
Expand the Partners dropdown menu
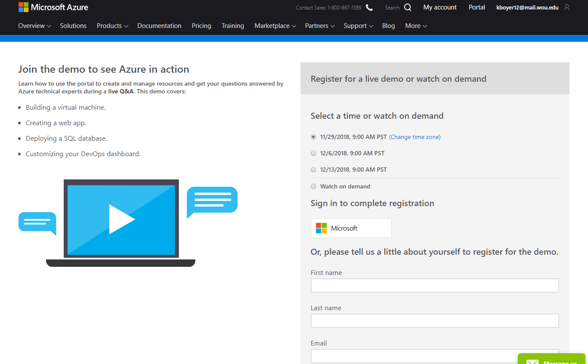coord(320,26)
